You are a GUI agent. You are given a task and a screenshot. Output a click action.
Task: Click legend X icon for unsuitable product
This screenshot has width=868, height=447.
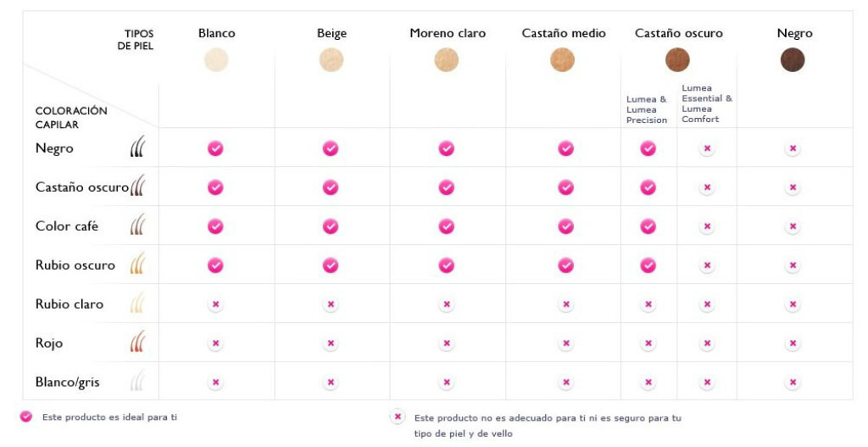point(398,416)
